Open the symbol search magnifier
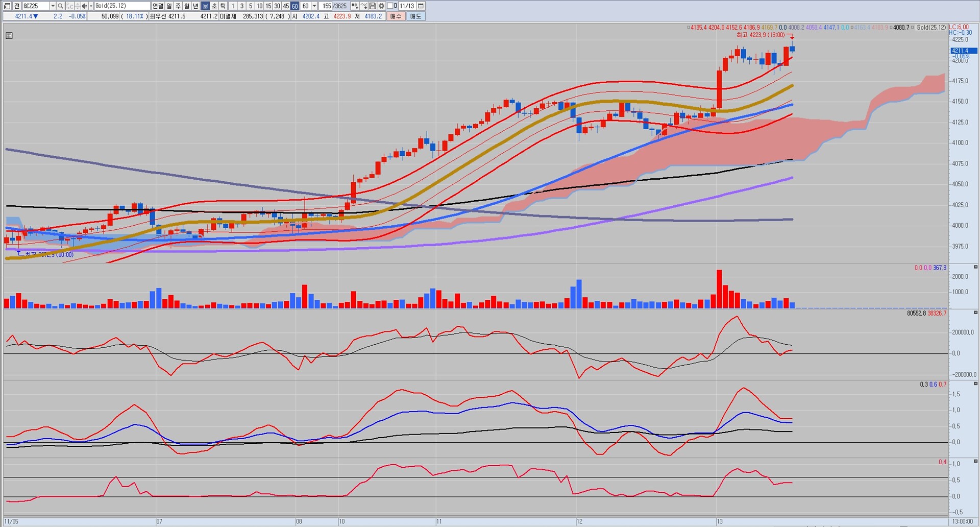This screenshot has width=980, height=527. pos(60,6)
